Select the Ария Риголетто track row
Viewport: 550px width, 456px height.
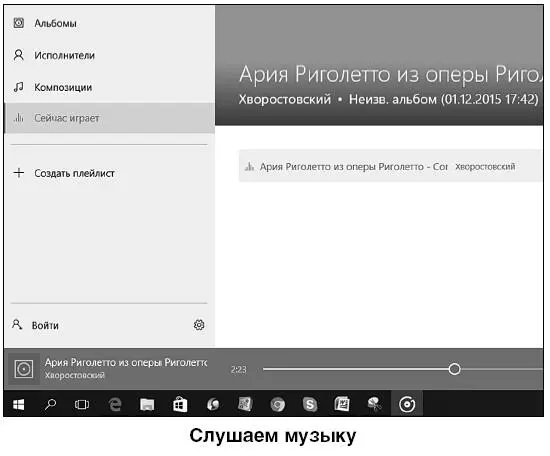click(x=390, y=166)
